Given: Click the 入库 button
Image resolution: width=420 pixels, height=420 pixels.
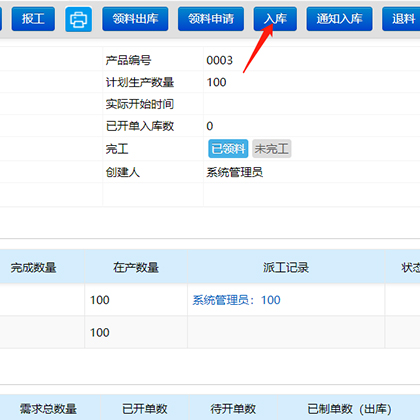Looking at the screenshot, I should point(275,19).
